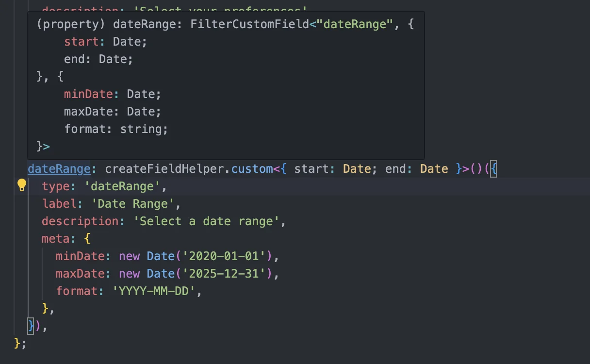
Task: Click the highlighted opening brace after '()('
Action: [494, 169]
